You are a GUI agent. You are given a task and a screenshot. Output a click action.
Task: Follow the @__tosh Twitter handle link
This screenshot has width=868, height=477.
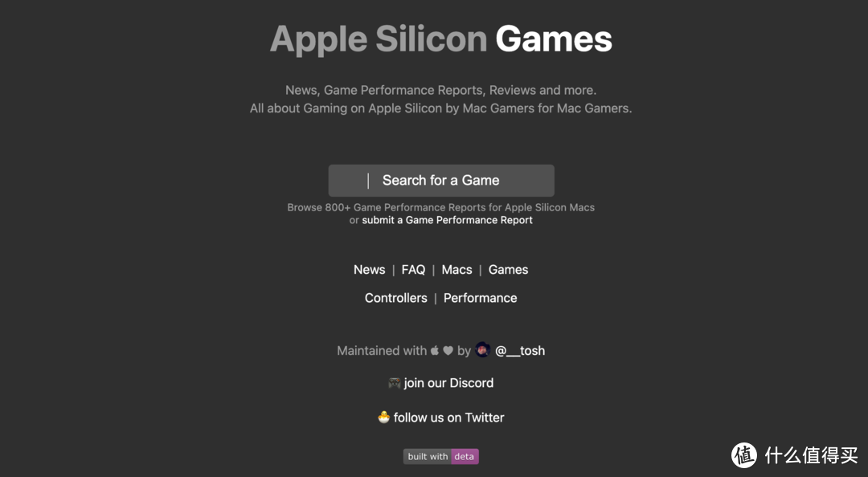click(x=521, y=350)
